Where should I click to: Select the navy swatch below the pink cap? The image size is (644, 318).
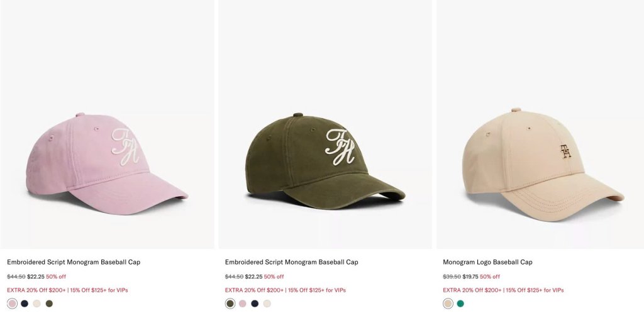coord(25,304)
